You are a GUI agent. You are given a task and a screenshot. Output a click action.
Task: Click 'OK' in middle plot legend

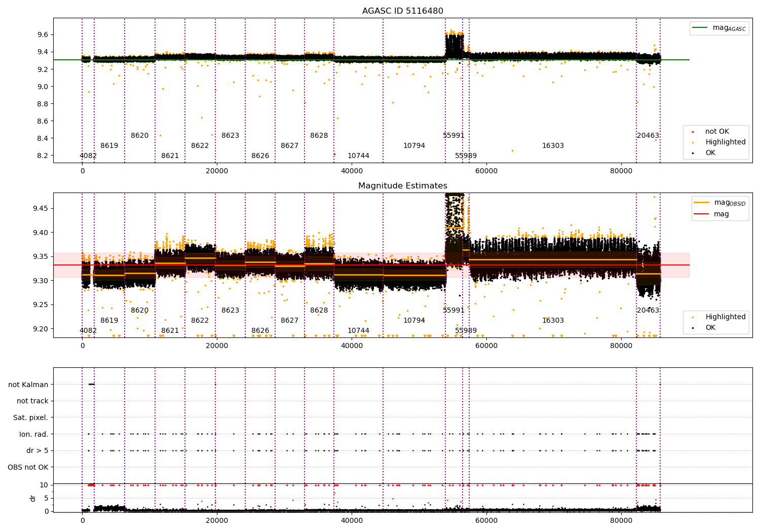[710, 328]
